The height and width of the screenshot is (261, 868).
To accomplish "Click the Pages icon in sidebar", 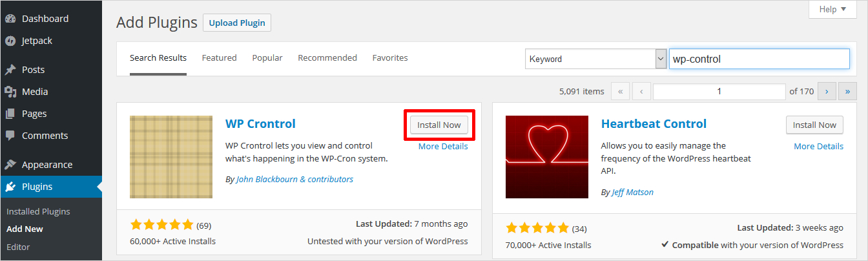I will coord(10,114).
